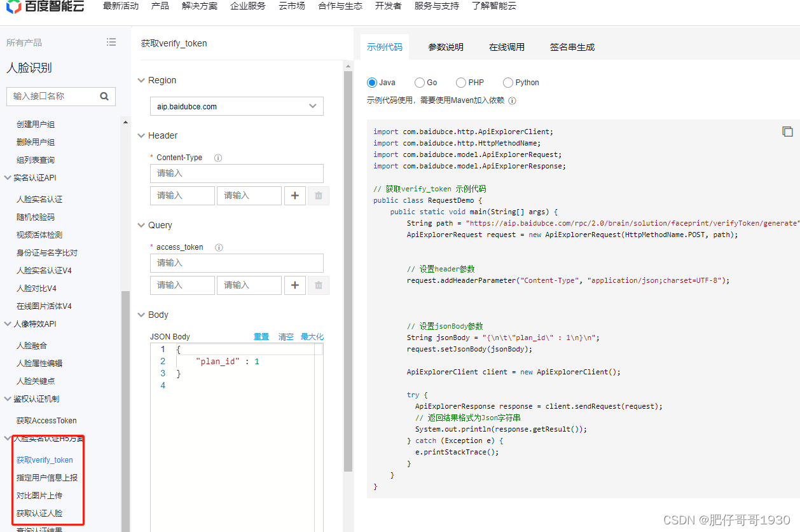Select 对比图片上传 in sidebar
The image size is (800, 532).
point(39,496)
